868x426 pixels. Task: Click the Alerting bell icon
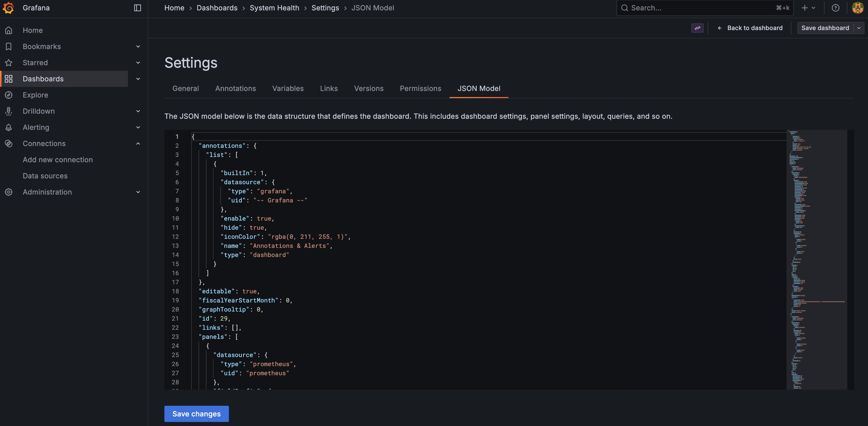(x=9, y=127)
